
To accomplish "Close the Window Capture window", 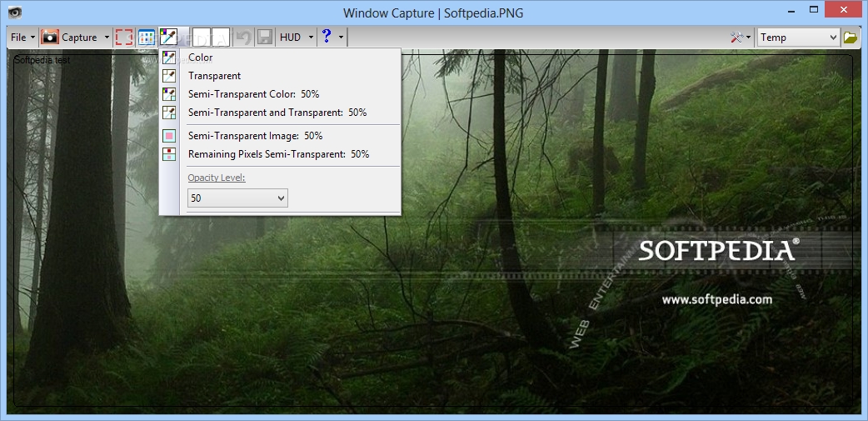I will click(844, 9).
